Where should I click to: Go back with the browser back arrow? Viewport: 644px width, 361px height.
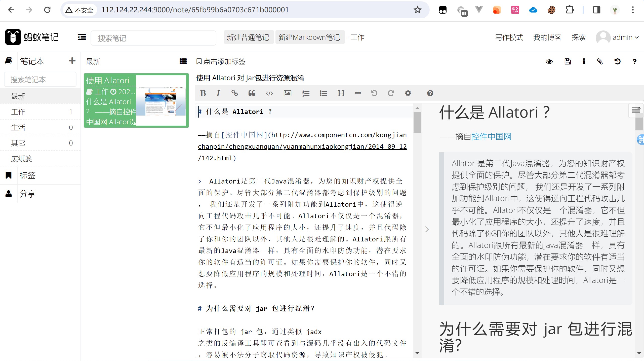[x=11, y=10]
